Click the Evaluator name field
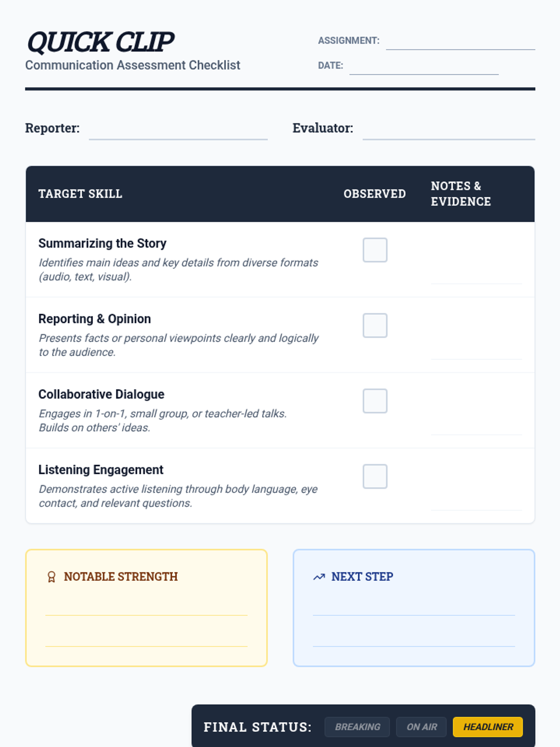The width and height of the screenshot is (560, 747). [x=448, y=131]
